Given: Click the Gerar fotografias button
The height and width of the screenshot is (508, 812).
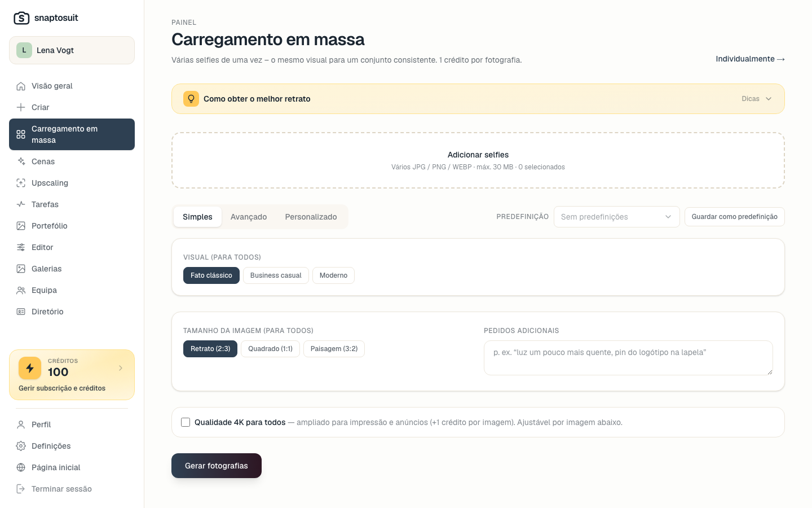Looking at the screenshot, I should pyautogui.click(x=217, y=466).
